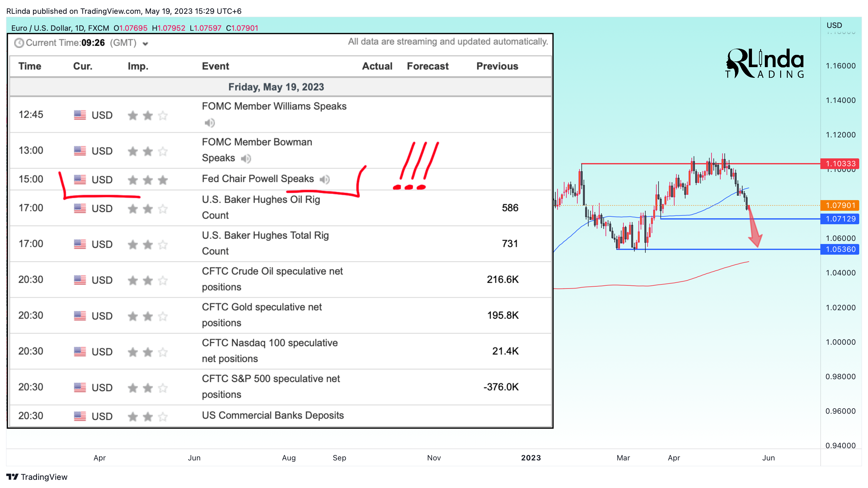Click the previous value -376.0K
This screenshot has width=868, height=488.
501,387
